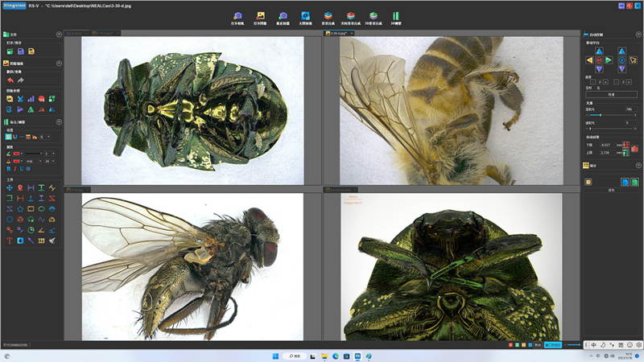Screen dimensions: 644x362
Task: Open the line width dropdown showing 2
Action: coord(50,154)
